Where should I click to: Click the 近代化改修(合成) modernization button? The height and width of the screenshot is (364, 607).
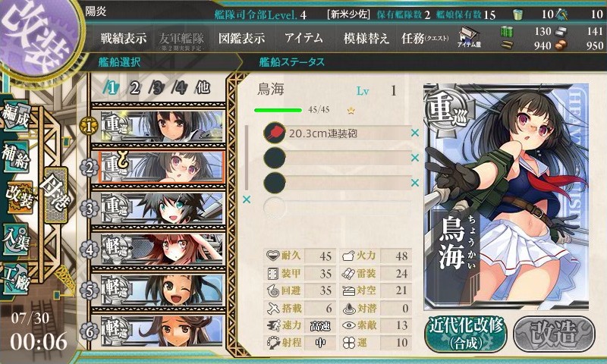click(x=466, y=334)
